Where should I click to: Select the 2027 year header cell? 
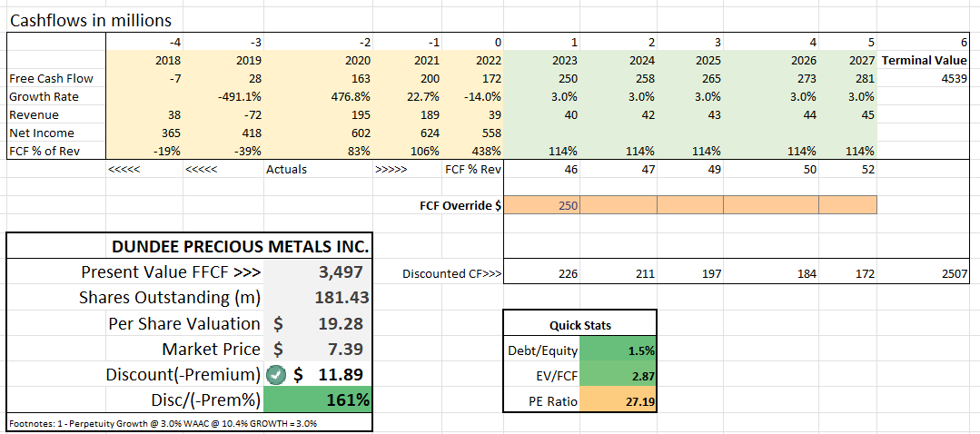pyautogui.click(x=848, y=61)
